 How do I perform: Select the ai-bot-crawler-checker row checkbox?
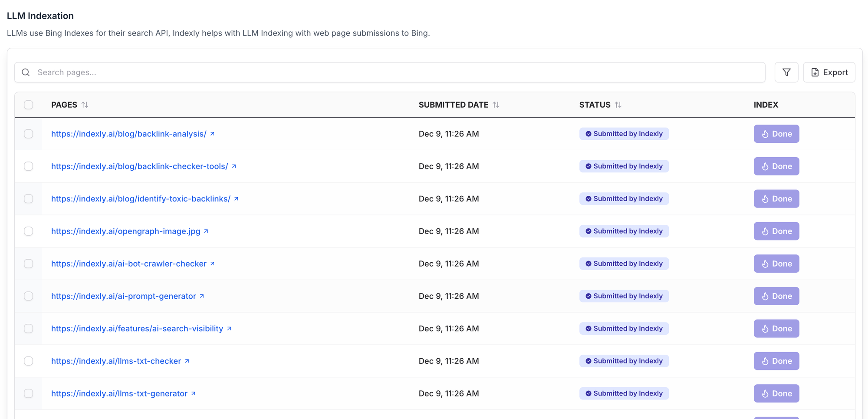click(29, 264)
